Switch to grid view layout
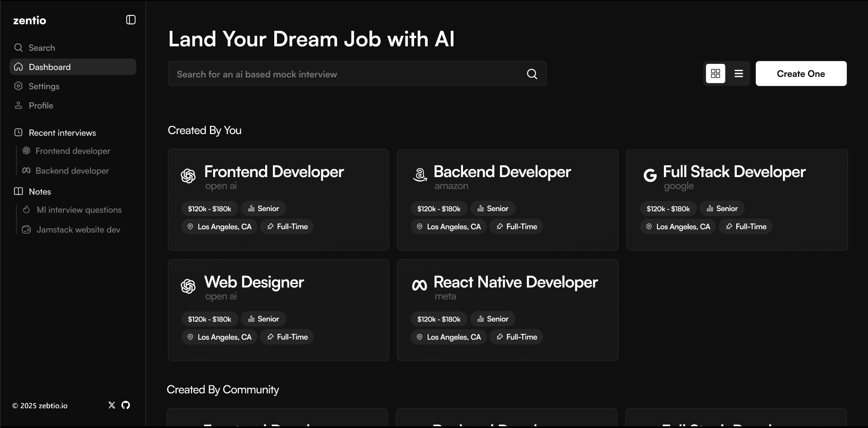868x428 pixels. click(x=715, y=73)
